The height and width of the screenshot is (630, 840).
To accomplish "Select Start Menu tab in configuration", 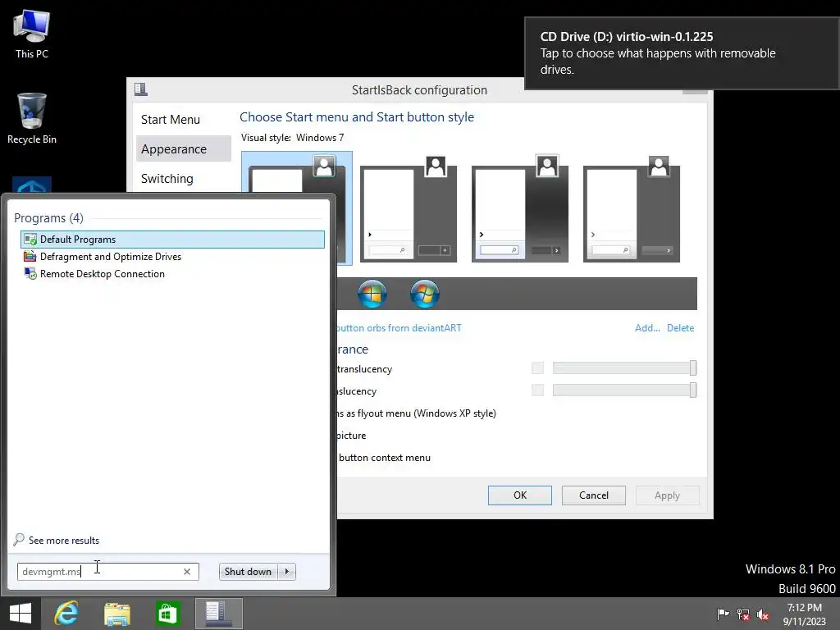I will pos(183,120).
